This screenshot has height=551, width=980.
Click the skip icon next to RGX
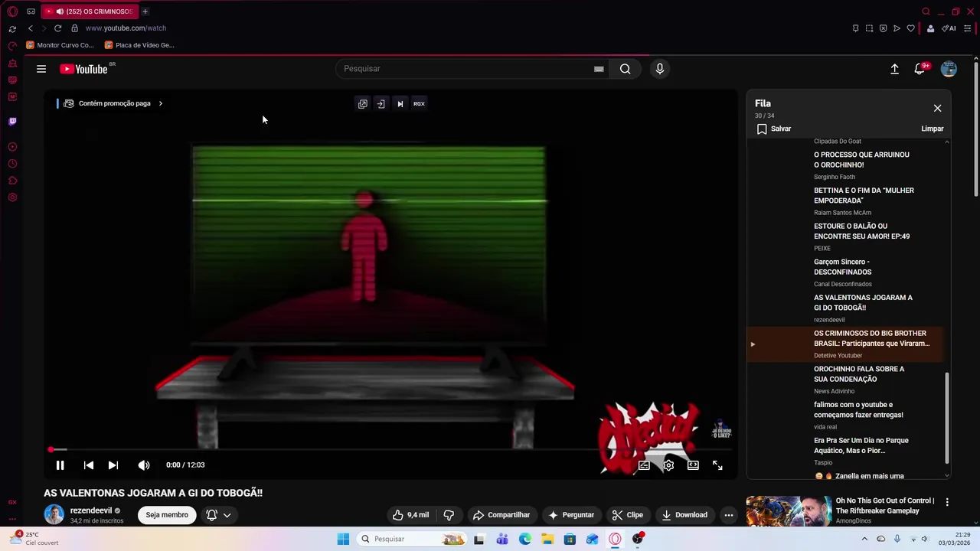[400, 104]
